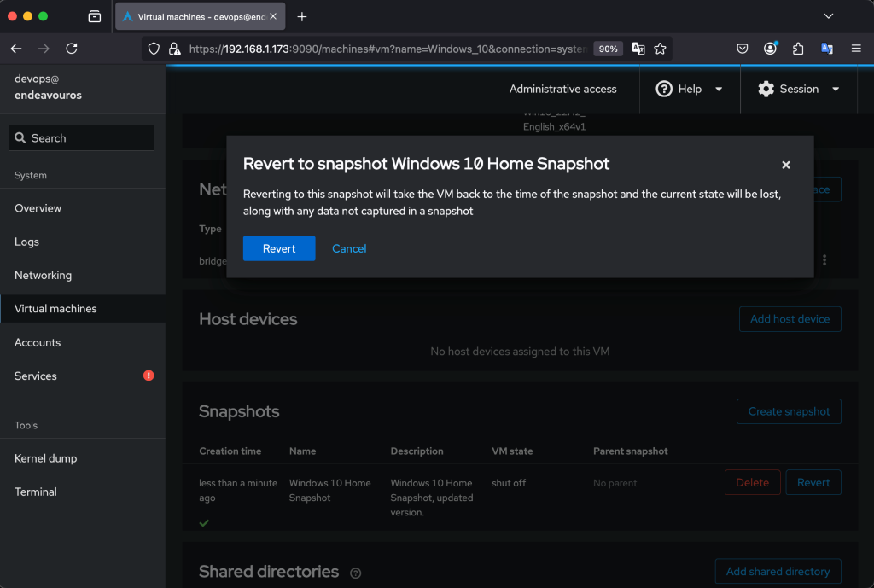Click 'less than a minute ago' cell
This screenshot has width=874, height=588.
(x=238, y=491)
